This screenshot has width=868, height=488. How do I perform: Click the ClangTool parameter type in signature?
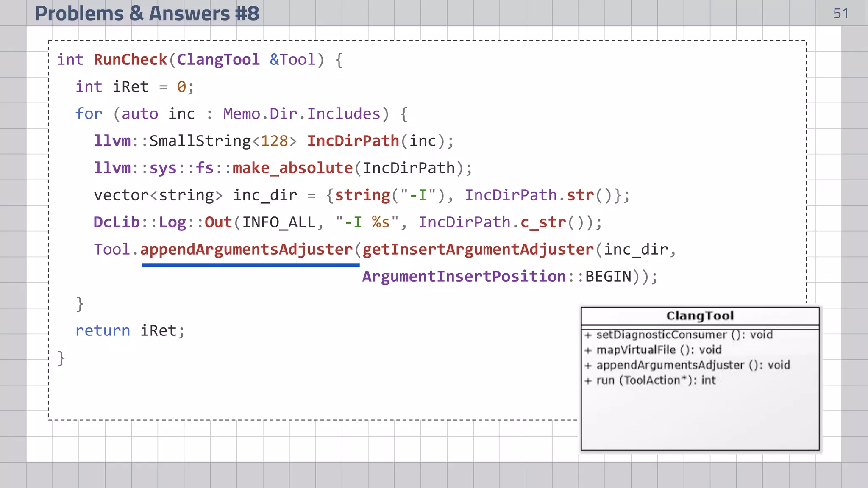pyautogui.click(x=218, y=60)
